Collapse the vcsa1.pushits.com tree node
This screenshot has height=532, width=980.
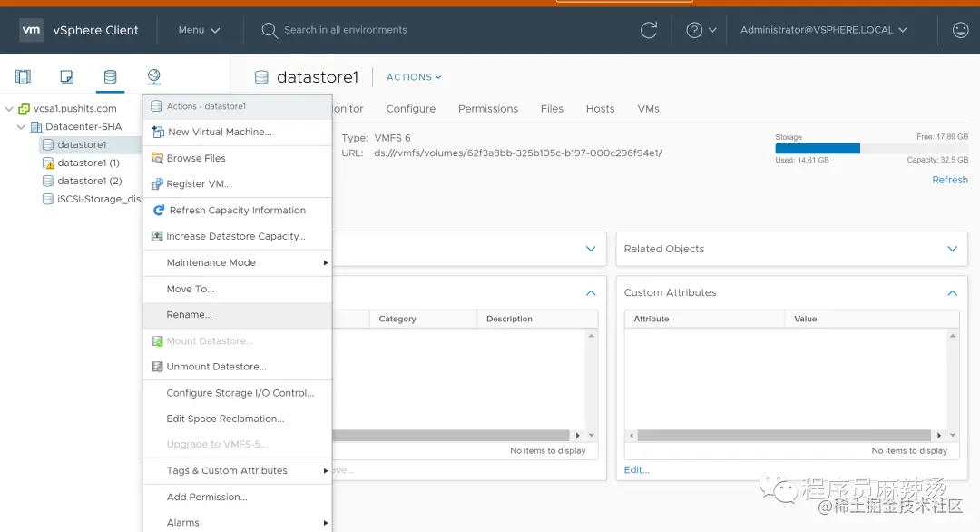9,109
